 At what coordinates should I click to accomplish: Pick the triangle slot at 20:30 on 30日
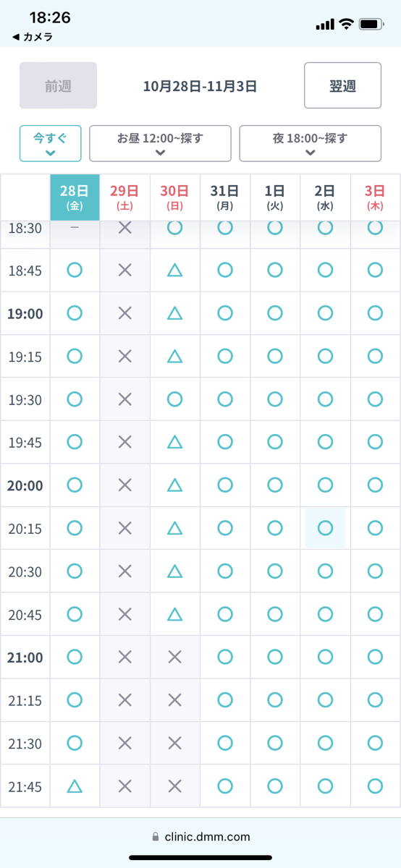coord(174,571)
